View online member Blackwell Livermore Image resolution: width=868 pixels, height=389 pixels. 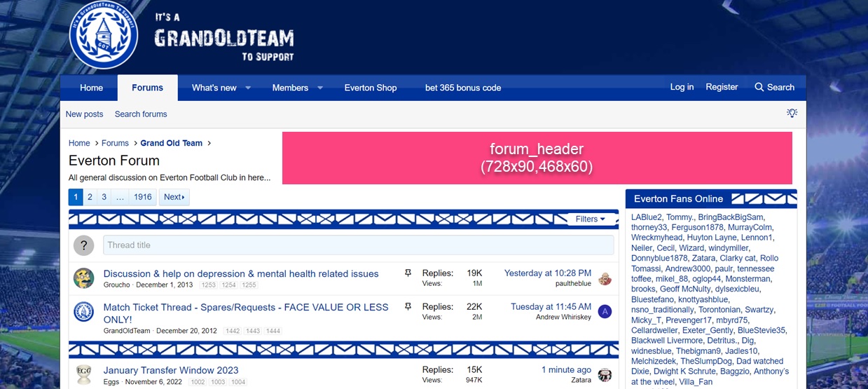(666, 340)
